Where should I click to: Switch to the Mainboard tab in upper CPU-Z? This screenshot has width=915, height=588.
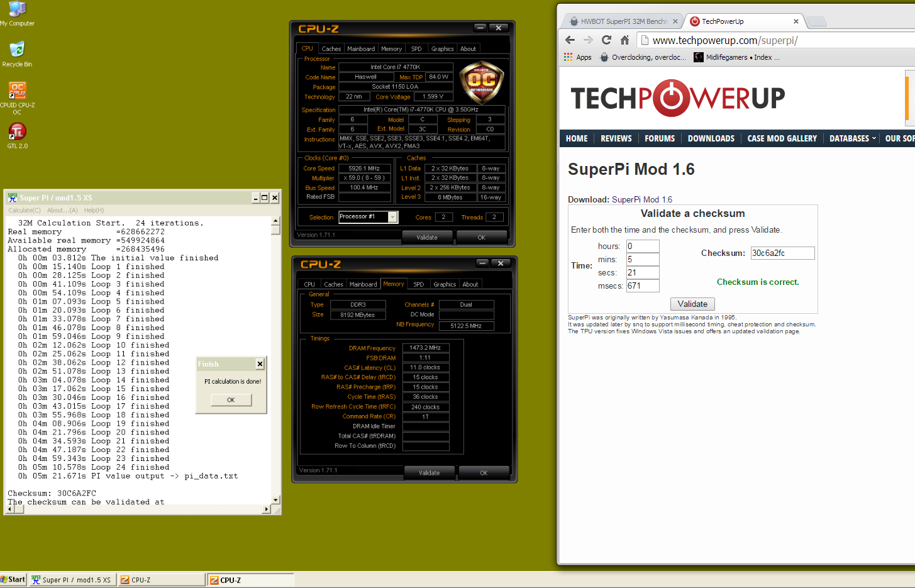pos(361,49)
